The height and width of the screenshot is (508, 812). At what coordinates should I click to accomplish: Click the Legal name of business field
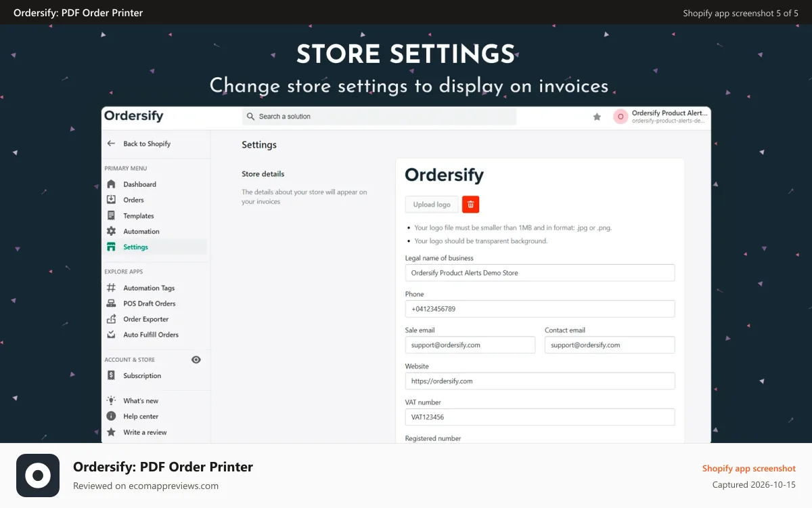(x=540, y=273)
